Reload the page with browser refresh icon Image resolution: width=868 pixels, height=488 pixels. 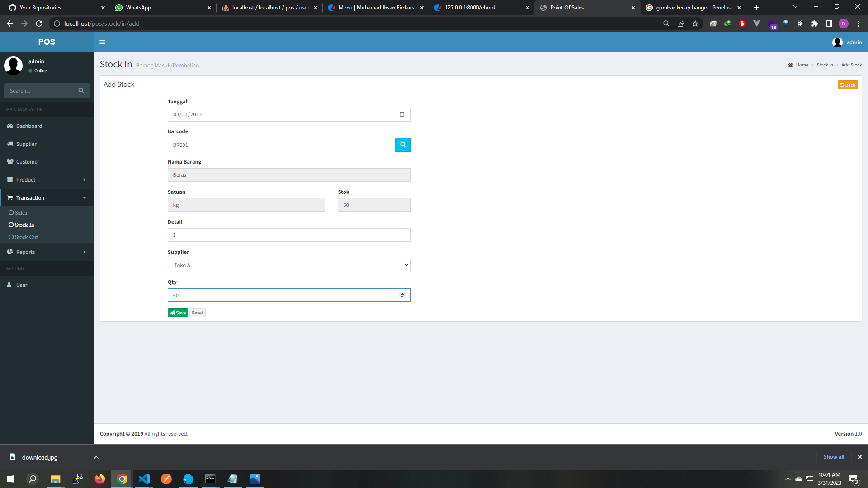[x=39, y=23]
